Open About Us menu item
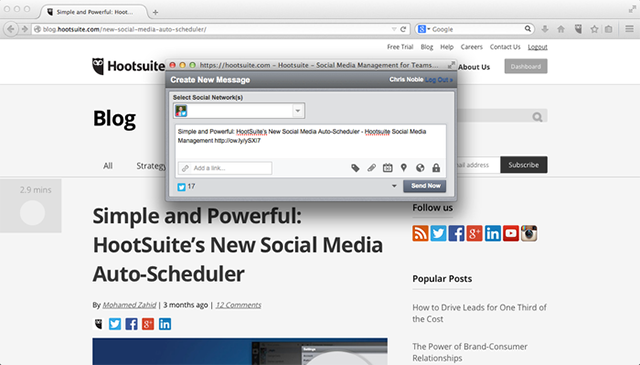 (x=474, y=67)
